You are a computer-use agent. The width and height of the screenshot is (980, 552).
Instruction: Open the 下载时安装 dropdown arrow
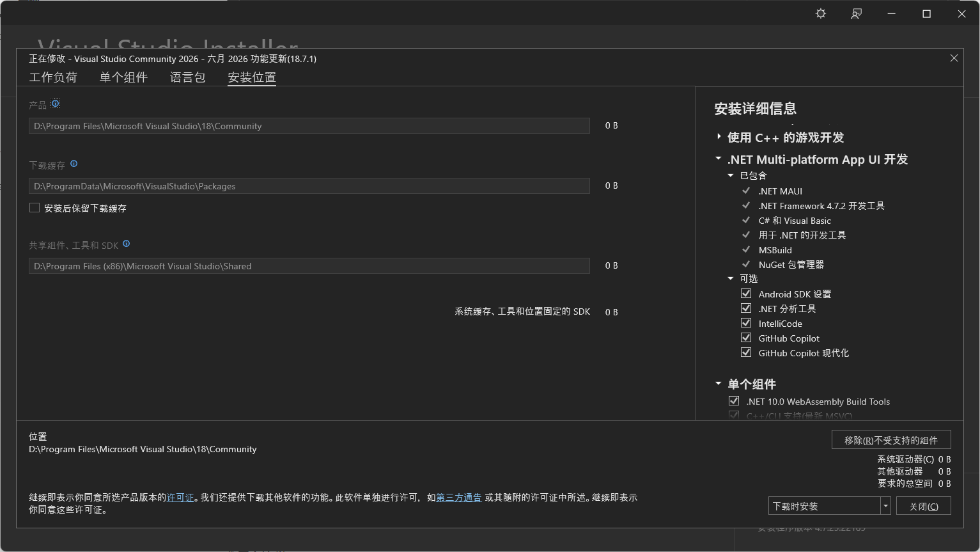[x=885, y=506]
